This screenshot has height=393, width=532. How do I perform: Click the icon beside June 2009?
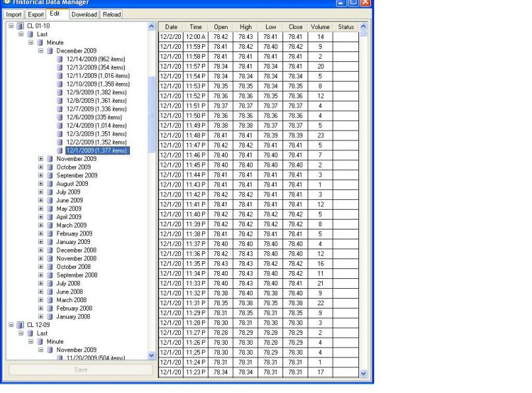pos(50,200)
